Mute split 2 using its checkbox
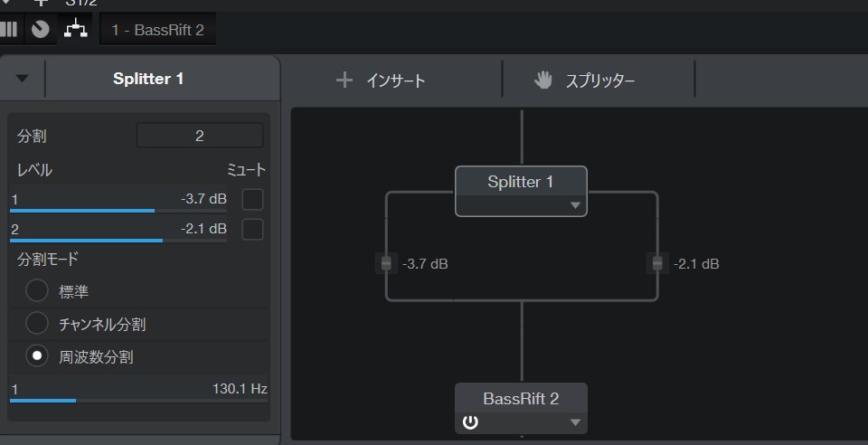Image resolution: width=868 pixels, height=445 pixels. tap(252, 229)
